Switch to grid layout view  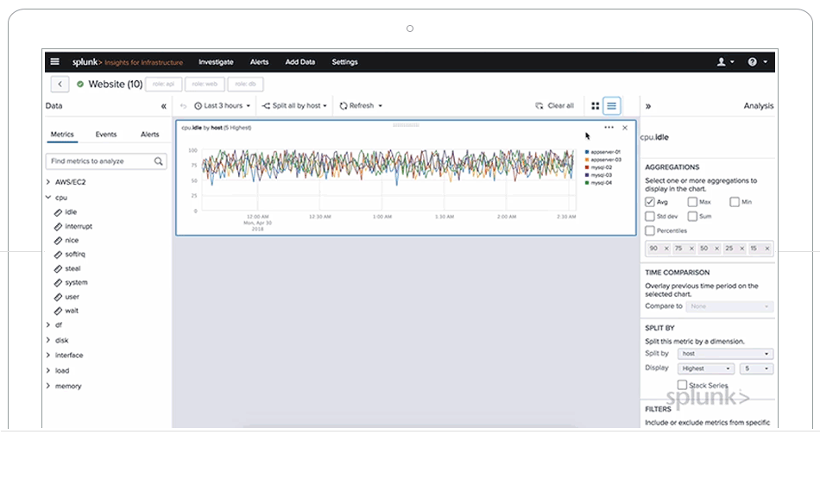[x=595, y=106]
